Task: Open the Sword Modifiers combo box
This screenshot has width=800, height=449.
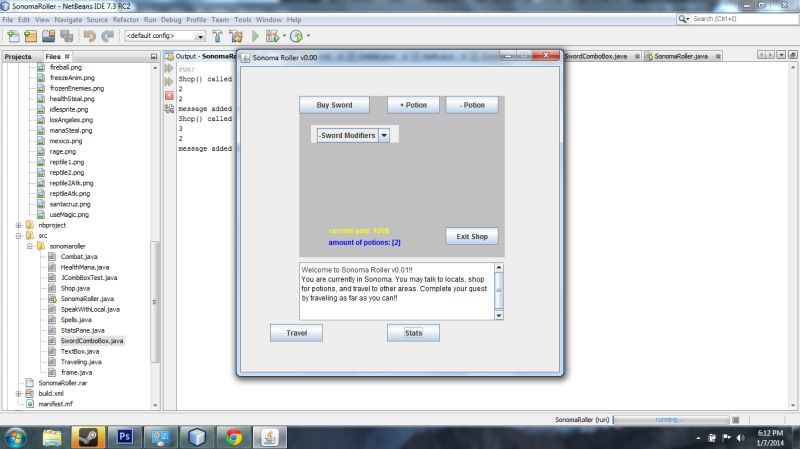Action: coord(384,135)
